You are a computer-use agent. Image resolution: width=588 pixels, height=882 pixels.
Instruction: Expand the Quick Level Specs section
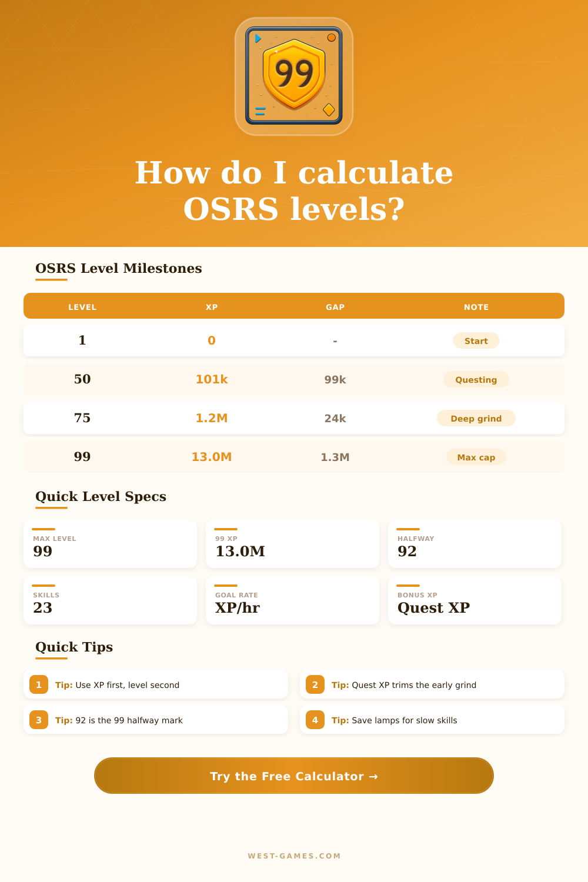[101, 497]
